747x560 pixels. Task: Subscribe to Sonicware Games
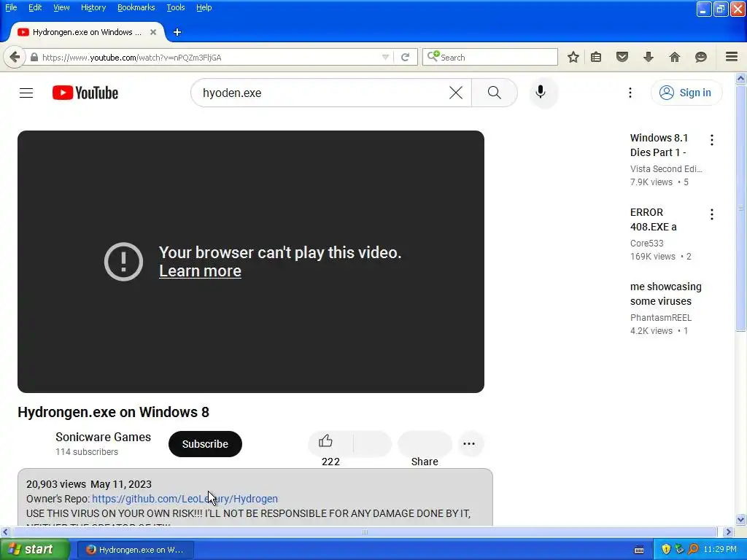(x=205, y=444)
